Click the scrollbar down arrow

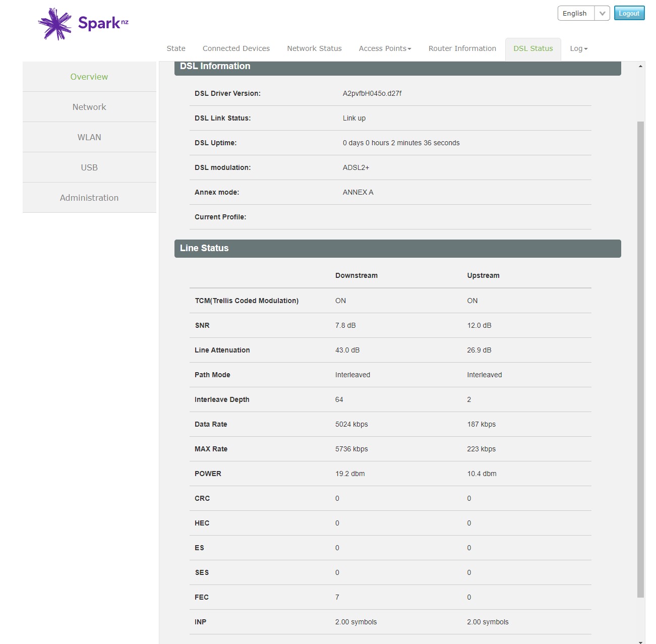[x=640, y=641]
